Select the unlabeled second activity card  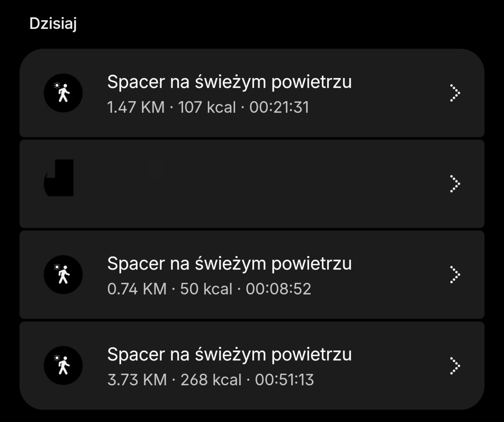click(252, 183)
